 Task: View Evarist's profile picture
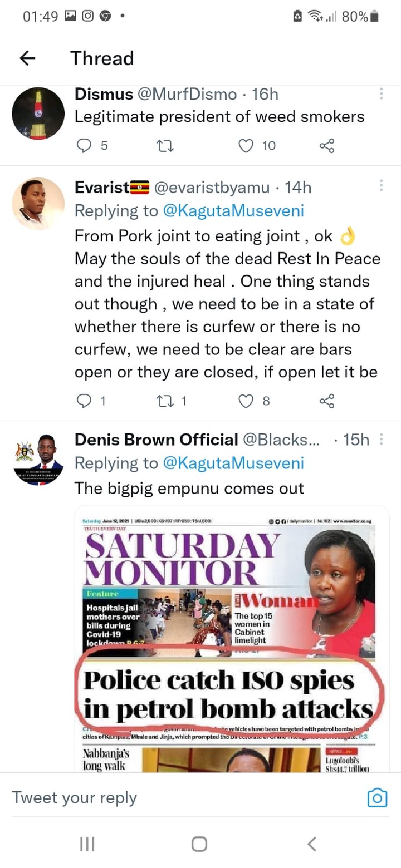click(38, 204)
